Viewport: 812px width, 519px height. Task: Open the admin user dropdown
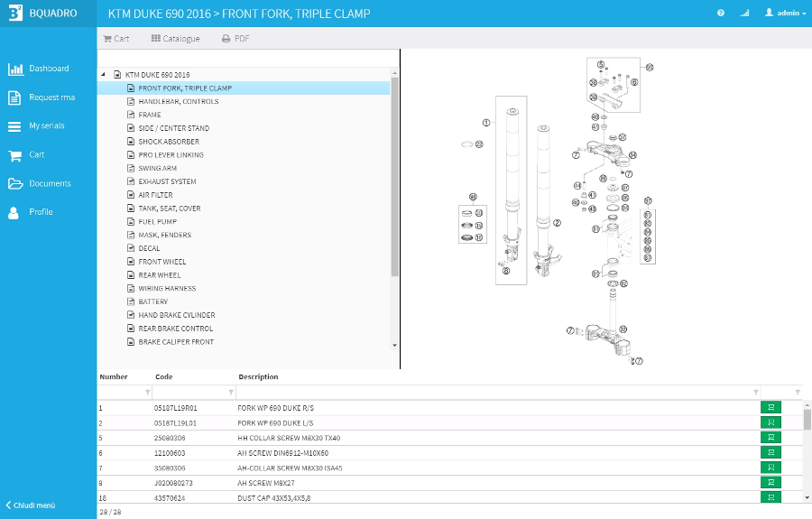(x=786, y=13)
